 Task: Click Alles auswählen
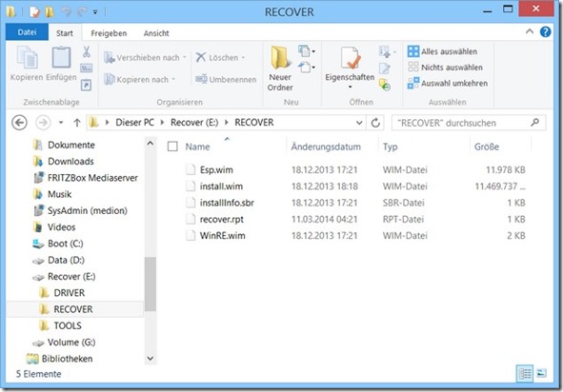coord(442,51)
